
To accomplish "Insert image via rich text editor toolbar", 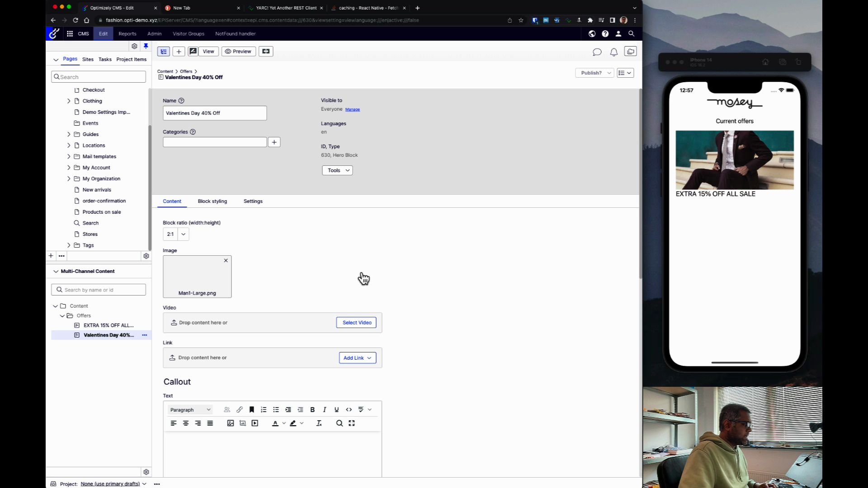I will click(230, 423).
